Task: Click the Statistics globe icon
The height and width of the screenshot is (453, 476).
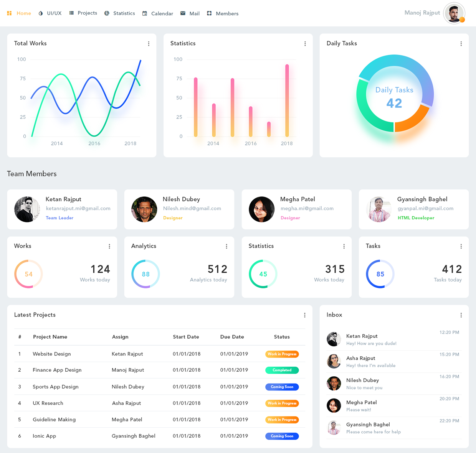Action: (x=107, y=13)
